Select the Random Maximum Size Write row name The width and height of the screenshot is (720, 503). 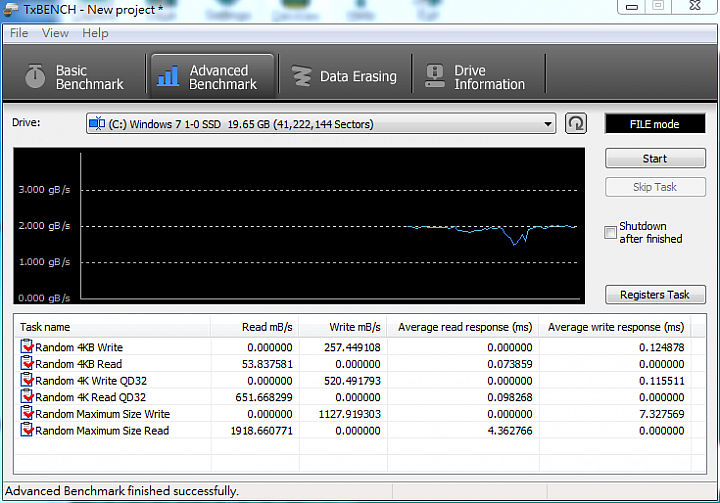coord(102,414)
